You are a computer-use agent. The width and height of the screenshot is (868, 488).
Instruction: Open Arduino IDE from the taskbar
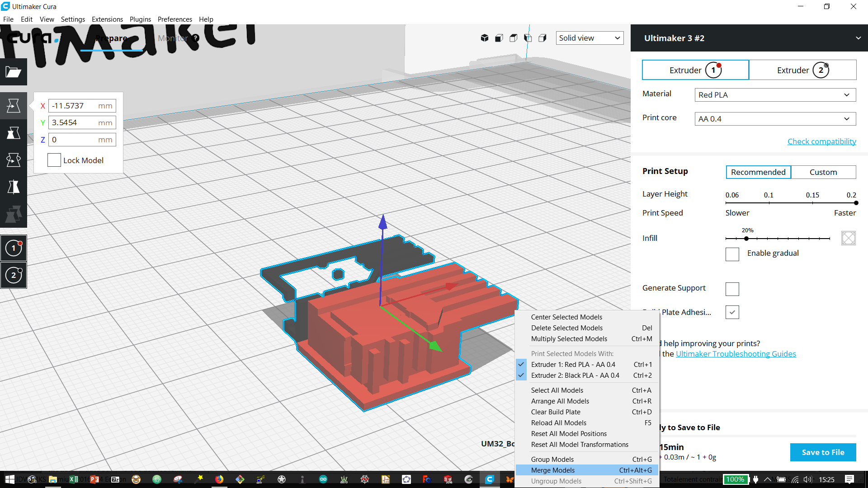(323, 479)
